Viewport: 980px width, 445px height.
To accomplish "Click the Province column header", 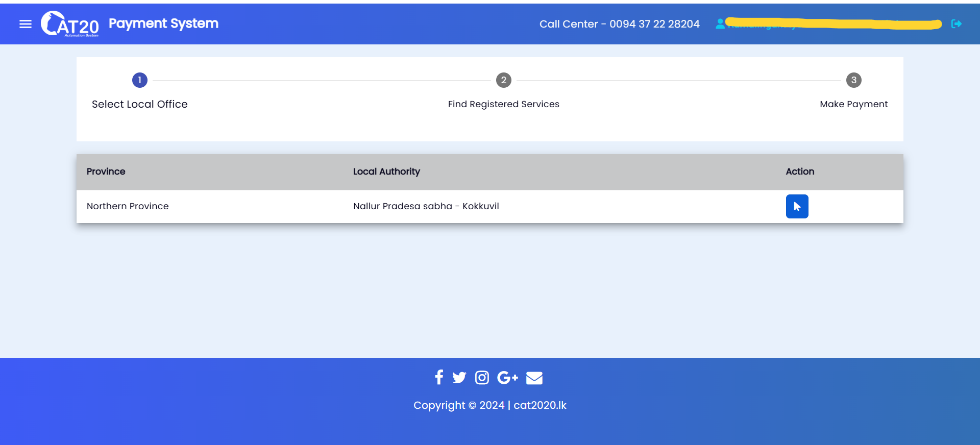I will [x=106, y=171].
